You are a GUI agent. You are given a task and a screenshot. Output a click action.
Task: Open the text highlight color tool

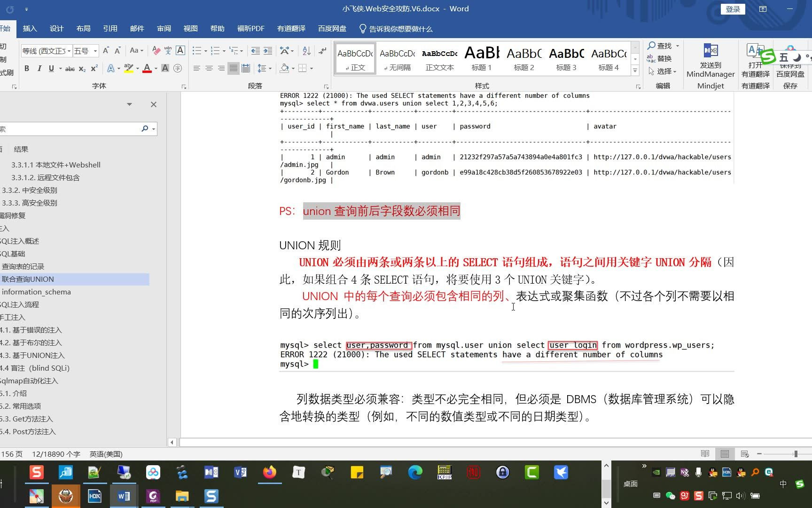[x=130, y=69]
